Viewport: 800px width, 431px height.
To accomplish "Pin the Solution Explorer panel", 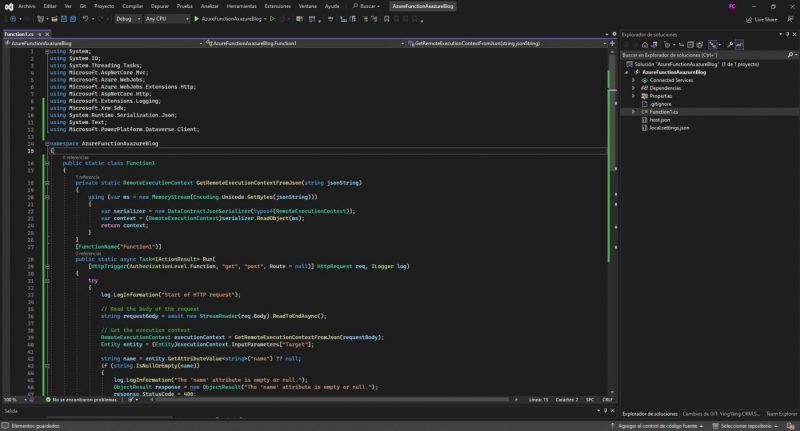I will pos(787,34).
